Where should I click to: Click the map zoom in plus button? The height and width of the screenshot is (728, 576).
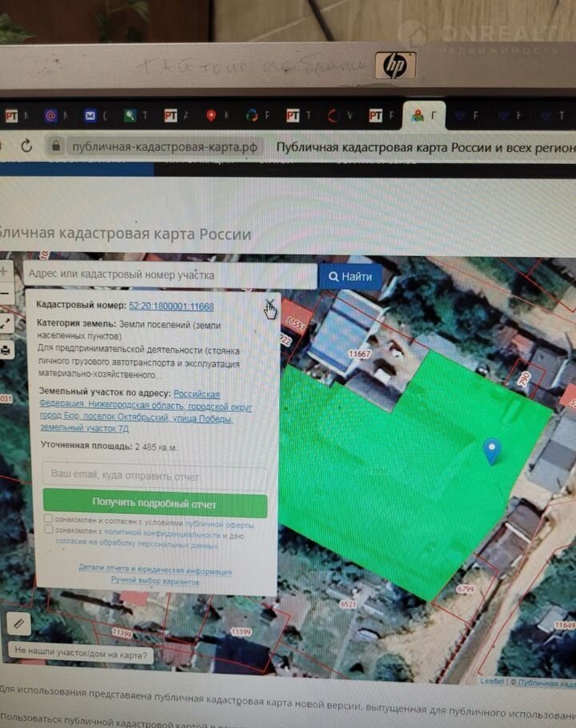click(x=4, y=271)
